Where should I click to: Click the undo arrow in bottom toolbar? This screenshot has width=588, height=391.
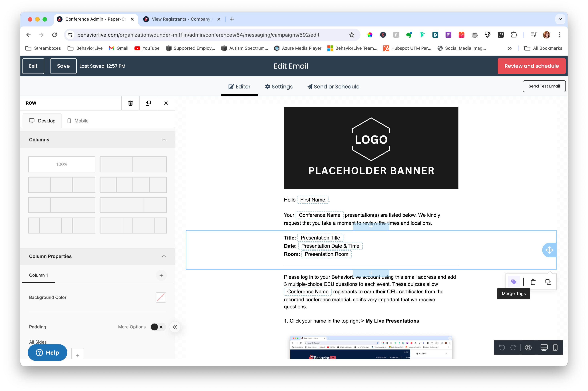point(502,347)
